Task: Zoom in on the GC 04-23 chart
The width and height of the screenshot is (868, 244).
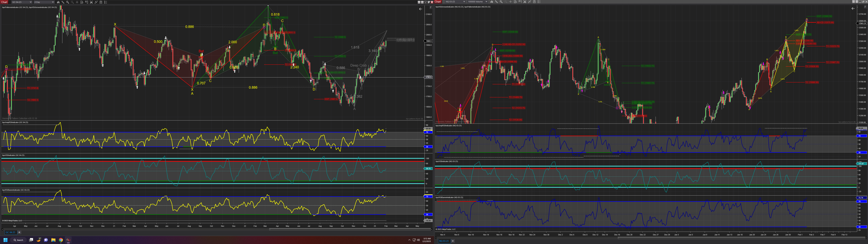Action: pos(68,2)
